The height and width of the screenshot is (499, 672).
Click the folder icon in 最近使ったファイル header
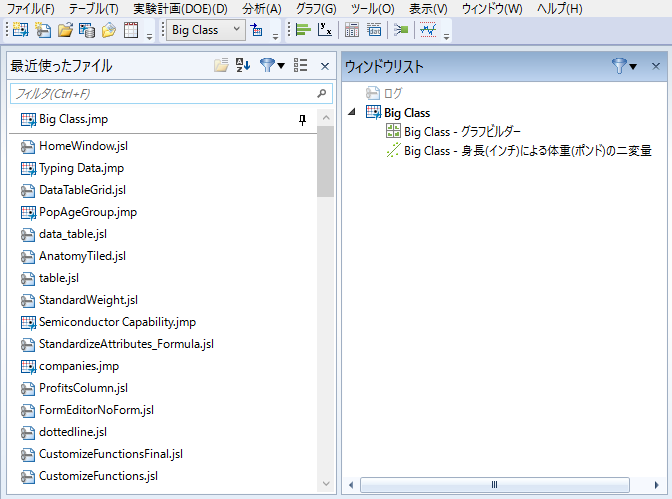221,66
